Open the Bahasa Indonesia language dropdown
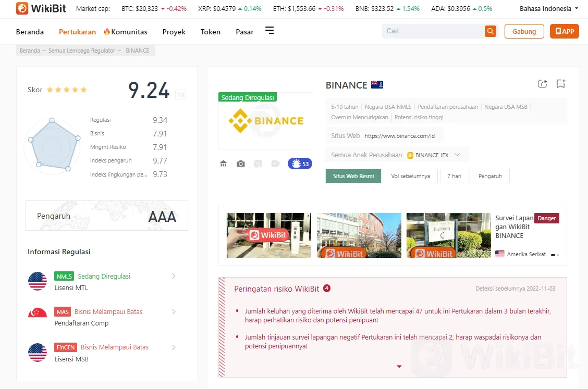 pyautogui.click(x=548, y=9)
